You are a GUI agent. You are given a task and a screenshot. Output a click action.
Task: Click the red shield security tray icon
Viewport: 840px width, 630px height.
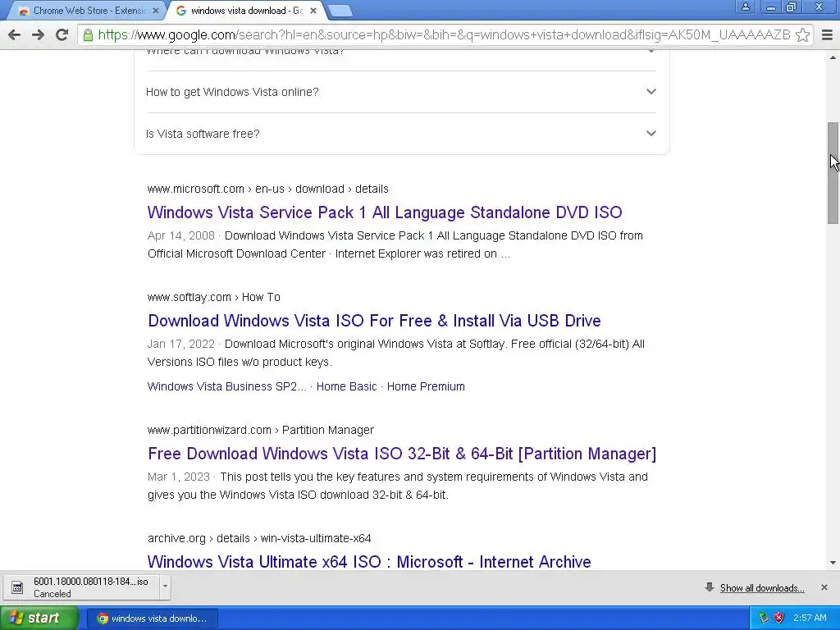tap(779, 619)
